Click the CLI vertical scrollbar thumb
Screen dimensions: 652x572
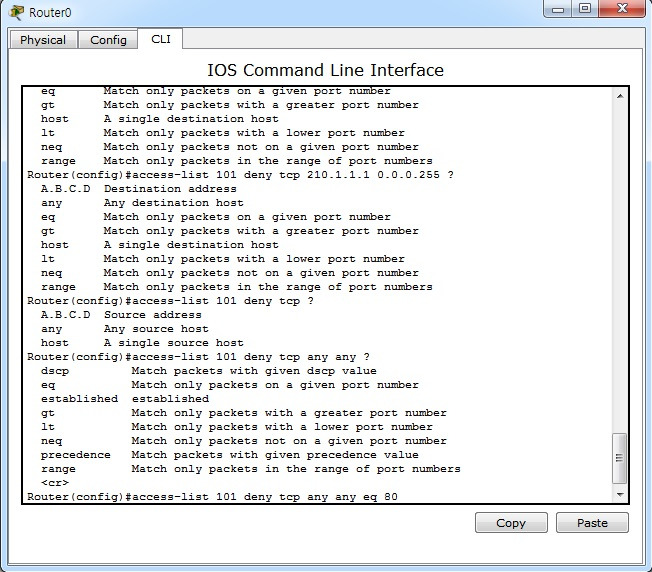click(x=620, y=458)
